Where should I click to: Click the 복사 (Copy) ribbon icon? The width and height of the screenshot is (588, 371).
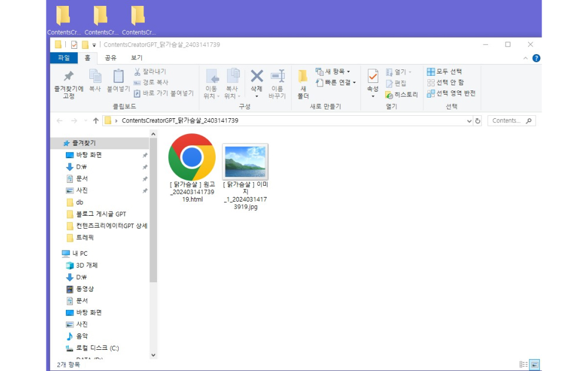pyautogui.click(x=95, y=81)
